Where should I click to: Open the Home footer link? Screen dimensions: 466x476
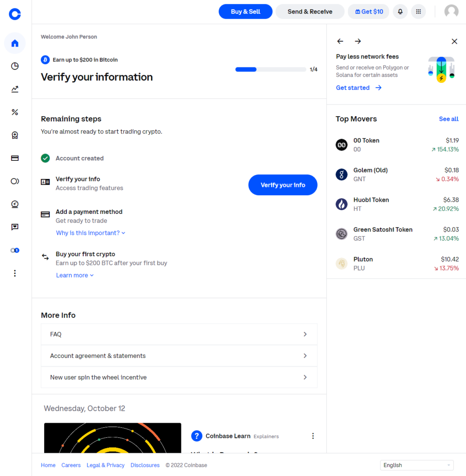(48, 465)
